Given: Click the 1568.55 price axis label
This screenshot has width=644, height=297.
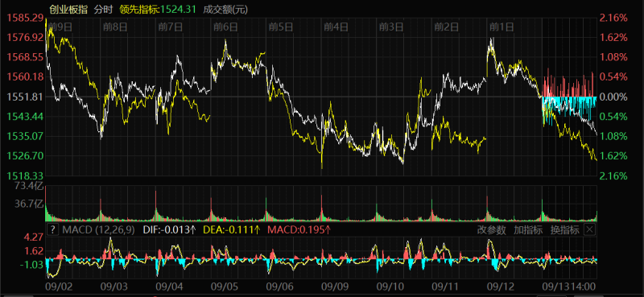Looking at the screenshot, I should (x=25, y=57).
